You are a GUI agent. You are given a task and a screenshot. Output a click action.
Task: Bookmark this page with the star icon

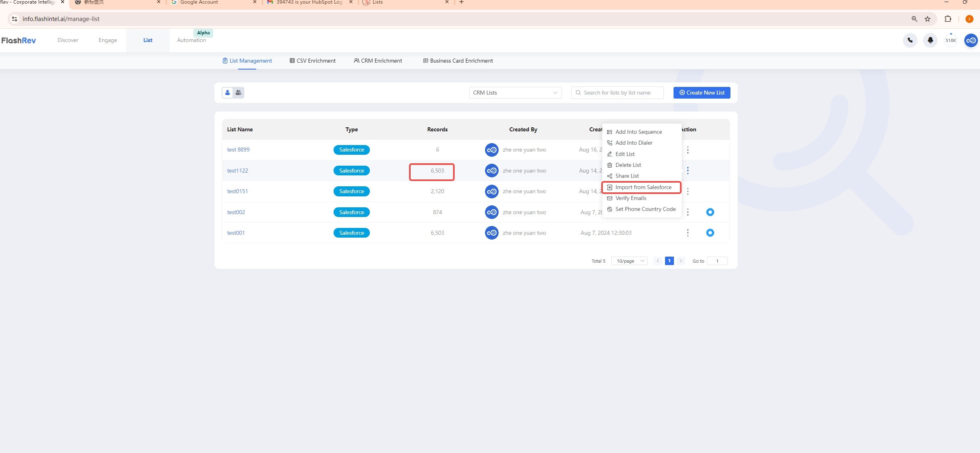(928, 19)
